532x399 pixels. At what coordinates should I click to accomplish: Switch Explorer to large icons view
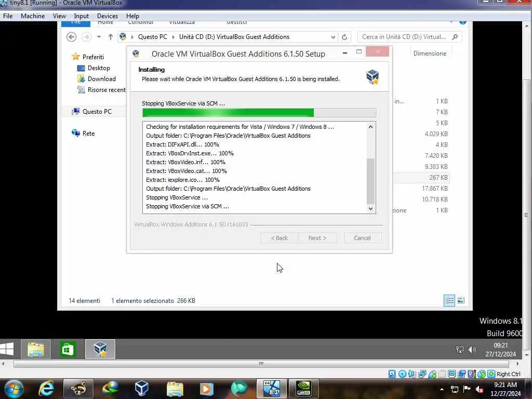tap(461, 301)
